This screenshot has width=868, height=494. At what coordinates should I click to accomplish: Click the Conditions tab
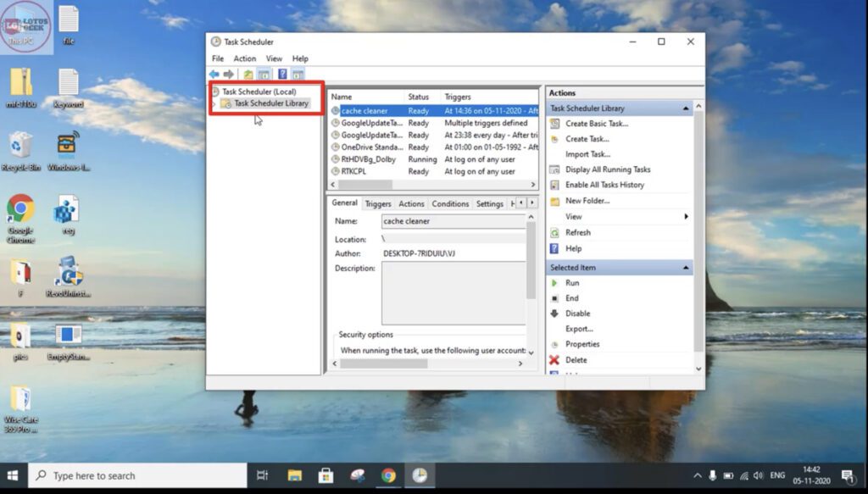(x=450, y=203)
